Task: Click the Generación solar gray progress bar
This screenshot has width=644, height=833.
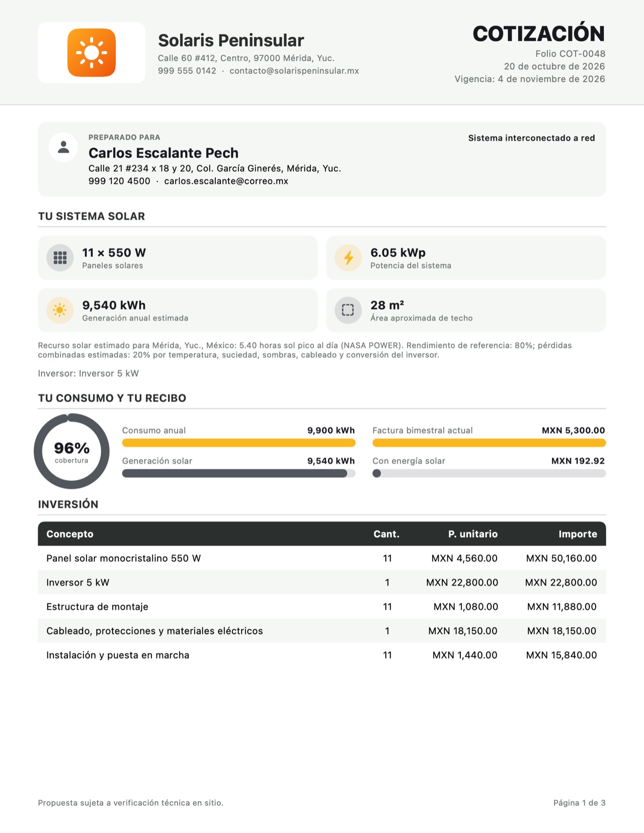Action: (x=238, y=473)
